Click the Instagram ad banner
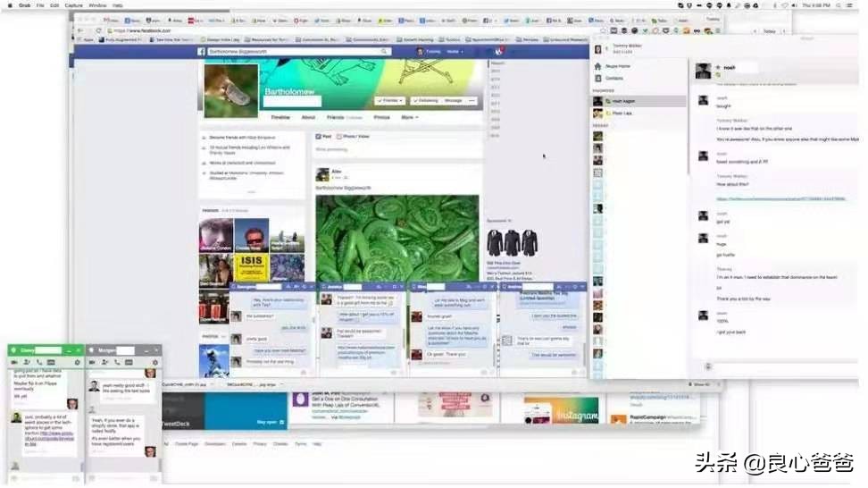The image size is (868, 488). [562, 410]
